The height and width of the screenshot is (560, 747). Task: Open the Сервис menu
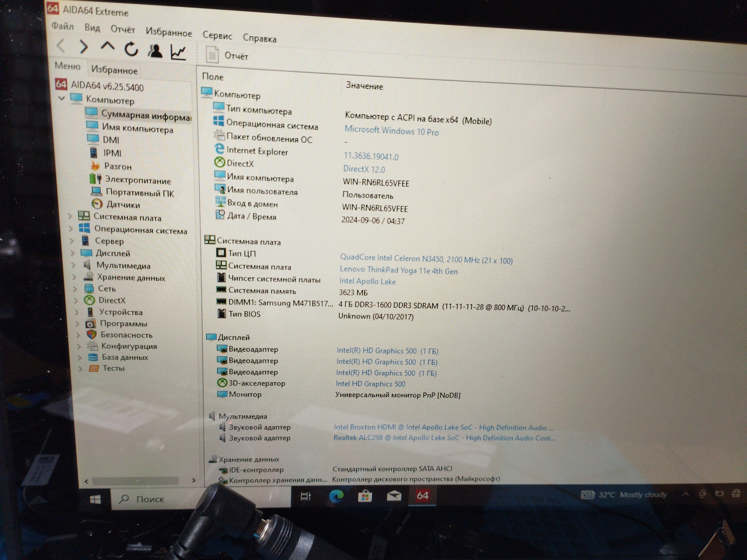pyautogui.click(x=217, y=35)
